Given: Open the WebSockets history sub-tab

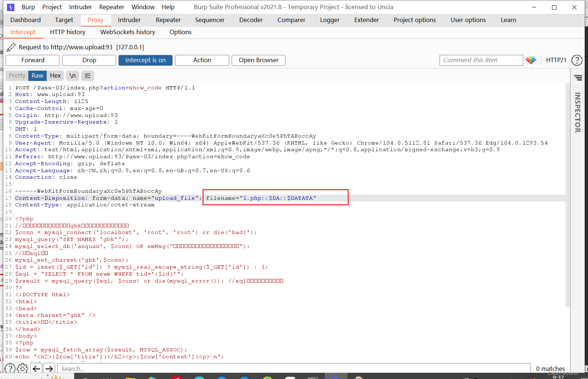Looking at the screenshot, I should coord(128,32).
